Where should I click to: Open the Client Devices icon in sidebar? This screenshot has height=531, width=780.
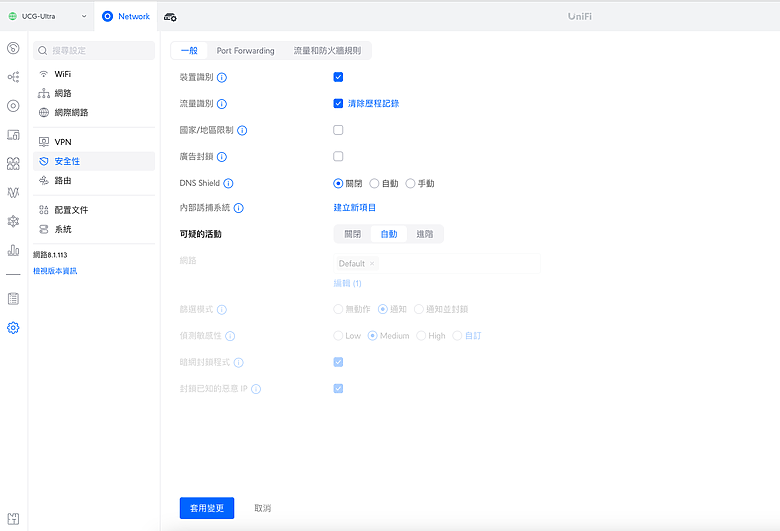[13, 134]
